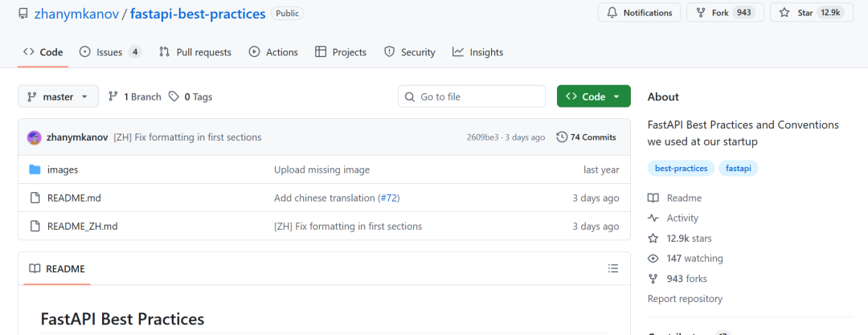Click the Notifications bell icon
868x335 pixels.
pyautogui.click(x=612, y=13)
